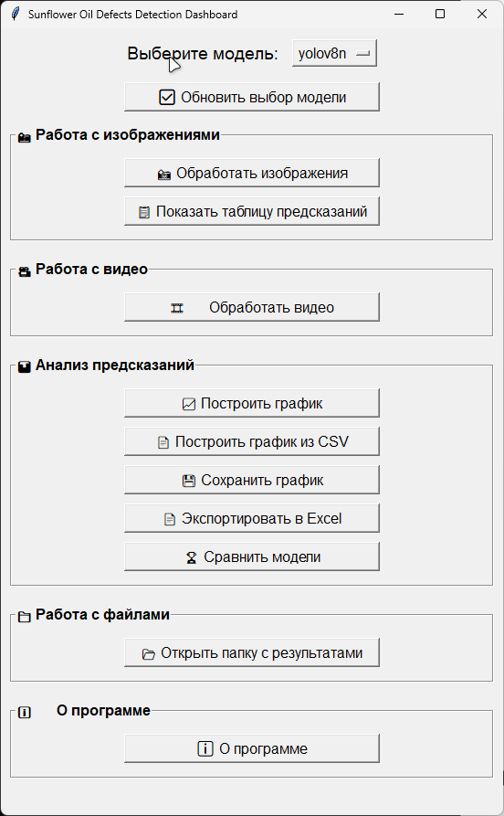504x816 pixels.
Task: Click the info icon on О программе button
Action: pyautogui.click(x=205, y=748)
